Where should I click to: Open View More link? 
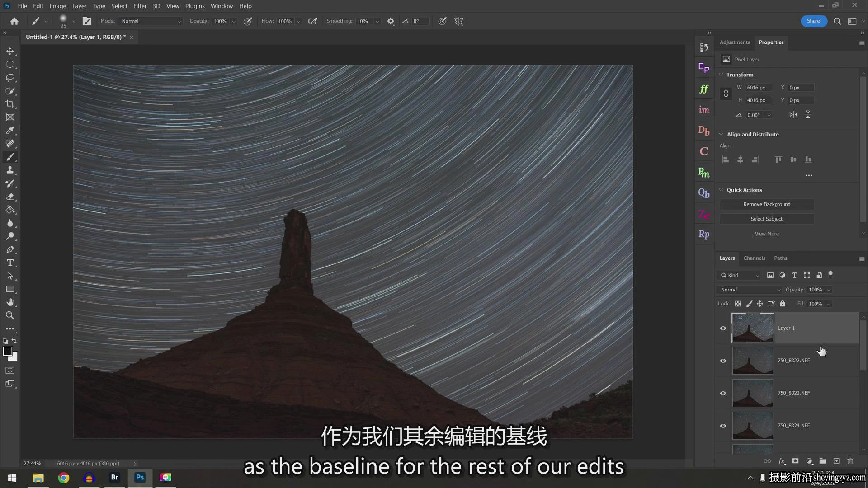click(767, 234)
